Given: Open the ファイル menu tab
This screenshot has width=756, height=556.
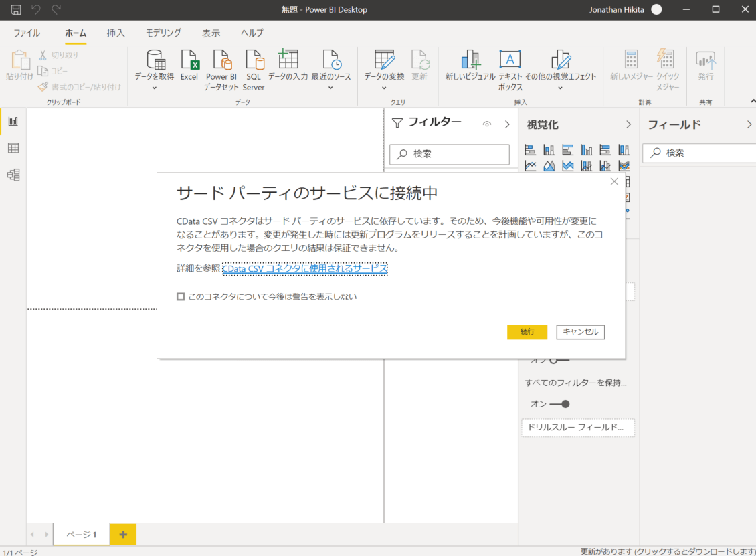Looking at the screenshot, I should (x=27, y=33).
